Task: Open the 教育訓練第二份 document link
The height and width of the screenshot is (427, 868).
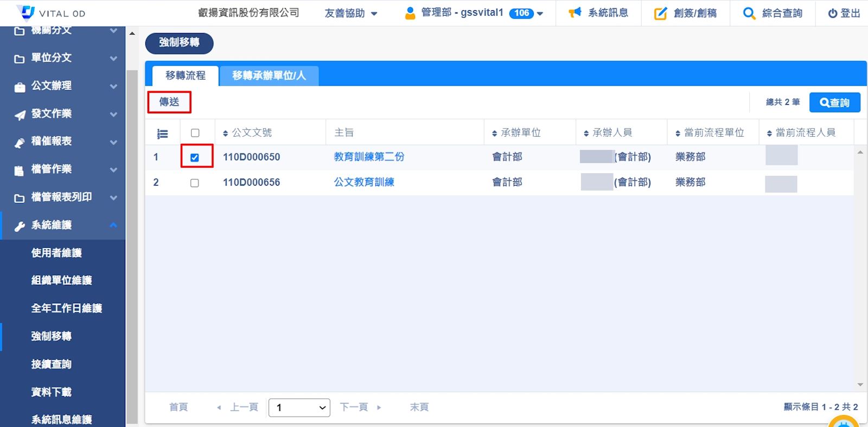Action: [369, 157]
